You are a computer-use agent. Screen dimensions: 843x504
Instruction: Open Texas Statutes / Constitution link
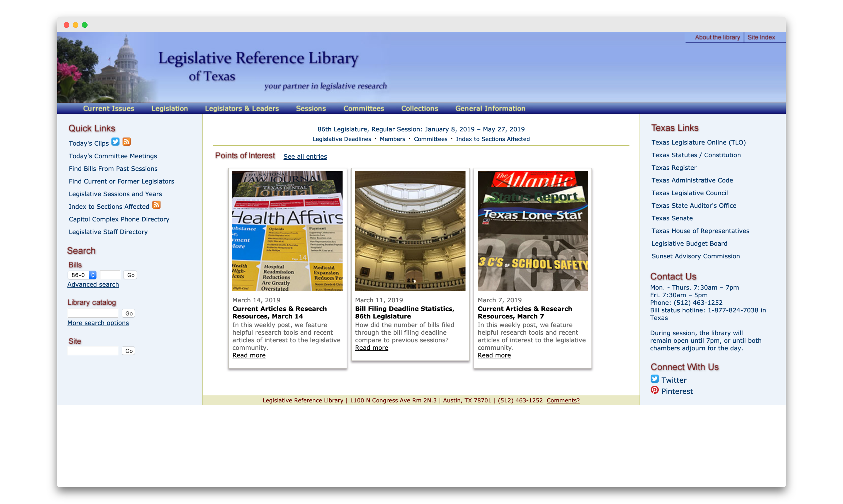tap(696, 155)
